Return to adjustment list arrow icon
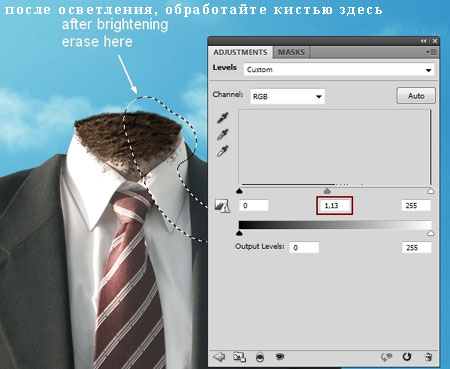This screenshot has height=369, width=450. [x=219, y=357]
